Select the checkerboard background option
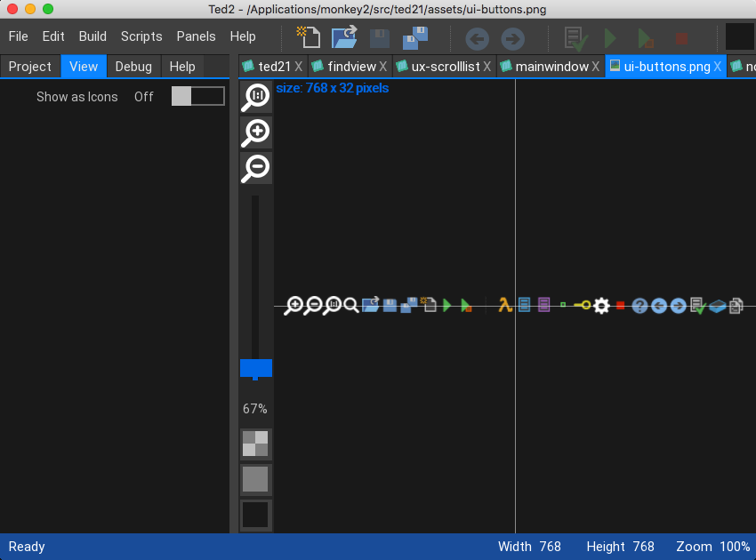Viewport: 756px width, 560px height. (256, 444)
